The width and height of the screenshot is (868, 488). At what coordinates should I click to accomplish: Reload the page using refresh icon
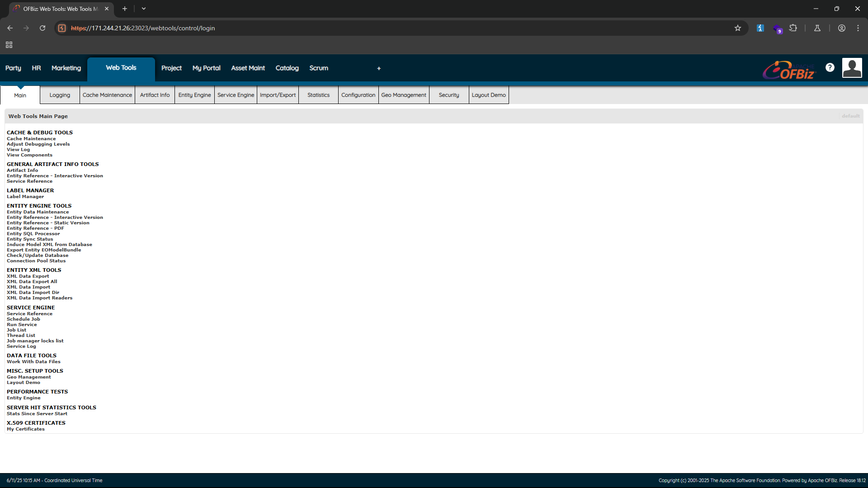42,28
